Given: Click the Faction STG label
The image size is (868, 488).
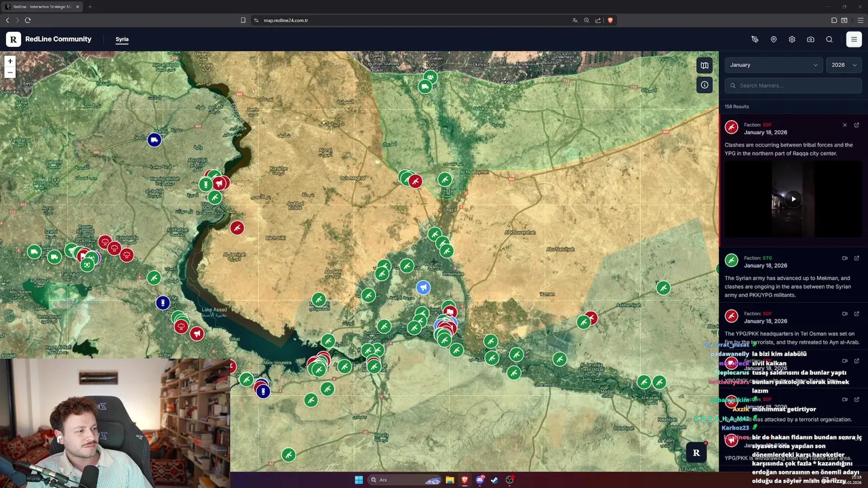Looking at the screenshot, I should [758, 258].
